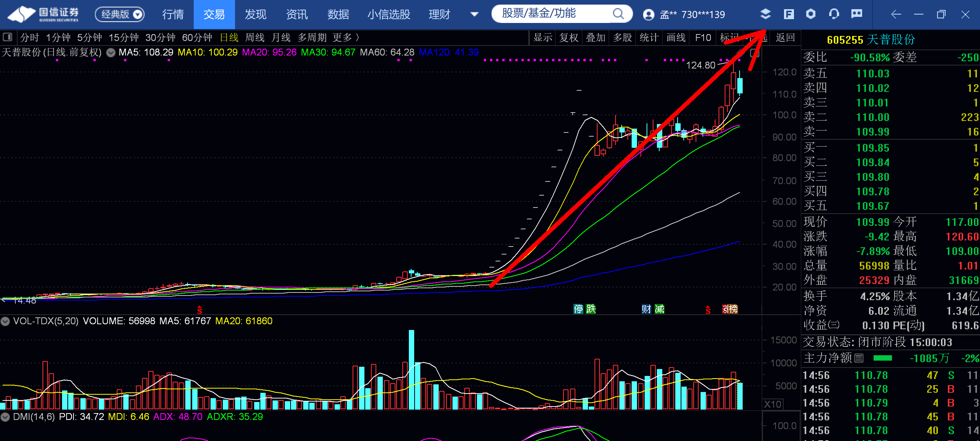Click the 复权 button
The width and height of the screenshot is (980, 441).
568,38
